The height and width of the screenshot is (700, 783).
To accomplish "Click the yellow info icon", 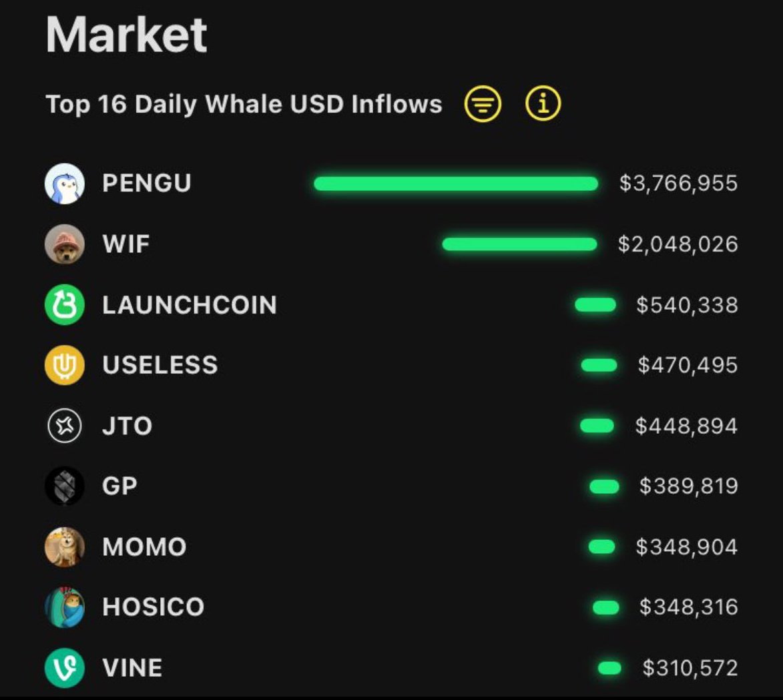I will (543, 103).
